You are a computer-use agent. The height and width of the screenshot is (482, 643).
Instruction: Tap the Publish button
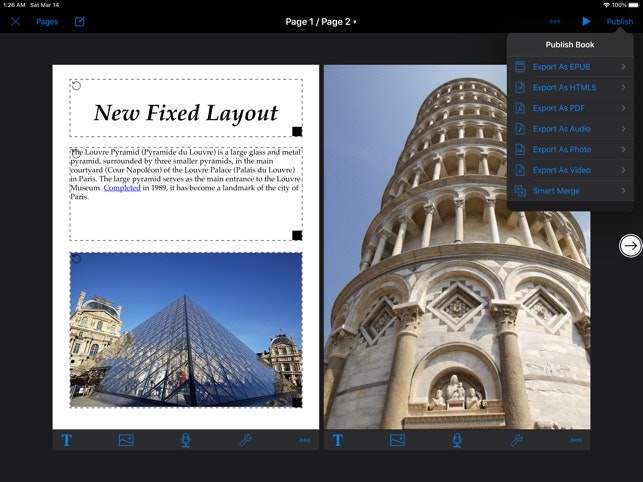click(x=620, y=22)
